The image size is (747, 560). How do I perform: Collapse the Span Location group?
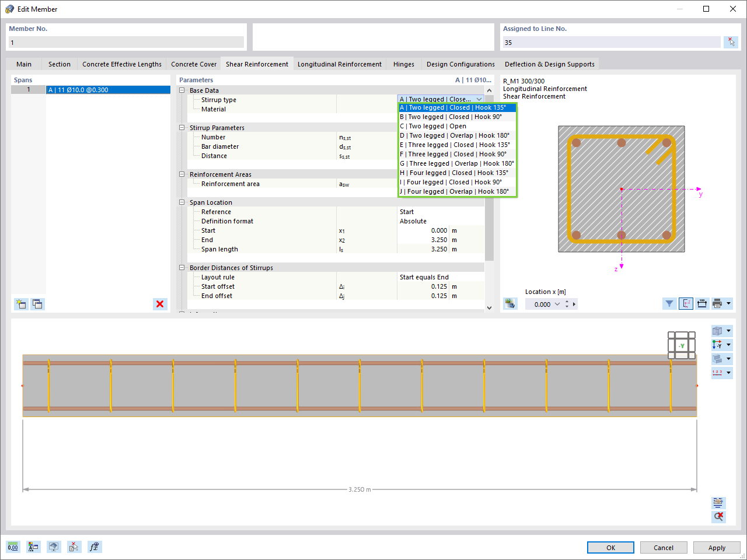pos(182,202)
